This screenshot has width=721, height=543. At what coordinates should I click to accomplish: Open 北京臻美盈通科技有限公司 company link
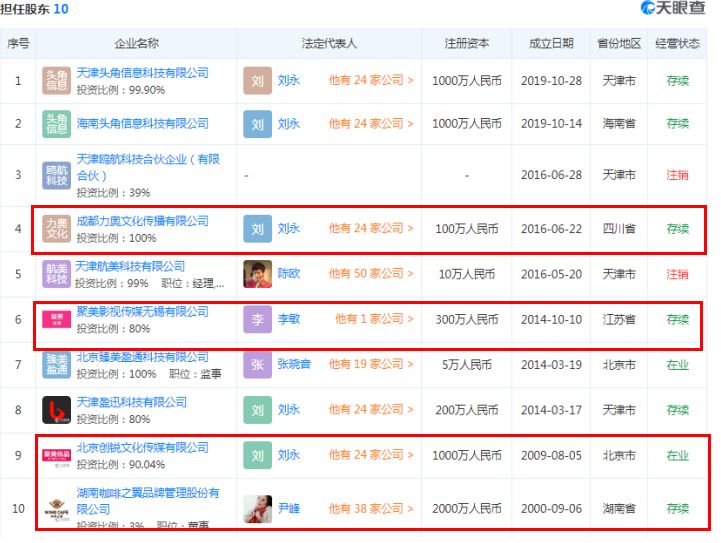tap(143, 357)
